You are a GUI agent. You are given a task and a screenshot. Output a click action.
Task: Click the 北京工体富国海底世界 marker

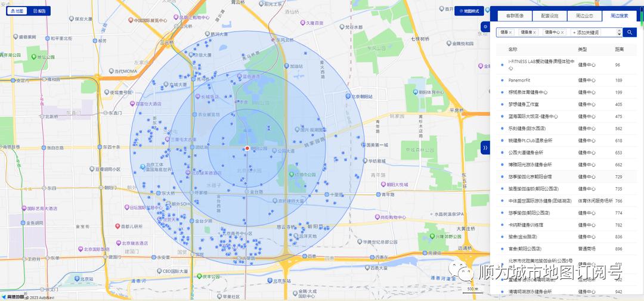click(143, 167)
